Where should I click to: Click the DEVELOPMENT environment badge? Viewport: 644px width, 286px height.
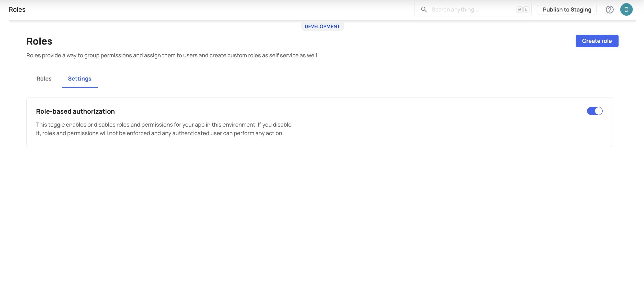[322, 26]
